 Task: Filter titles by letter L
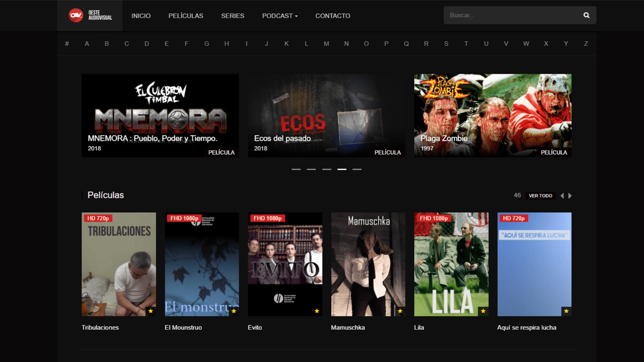click(x=307, y=44)
